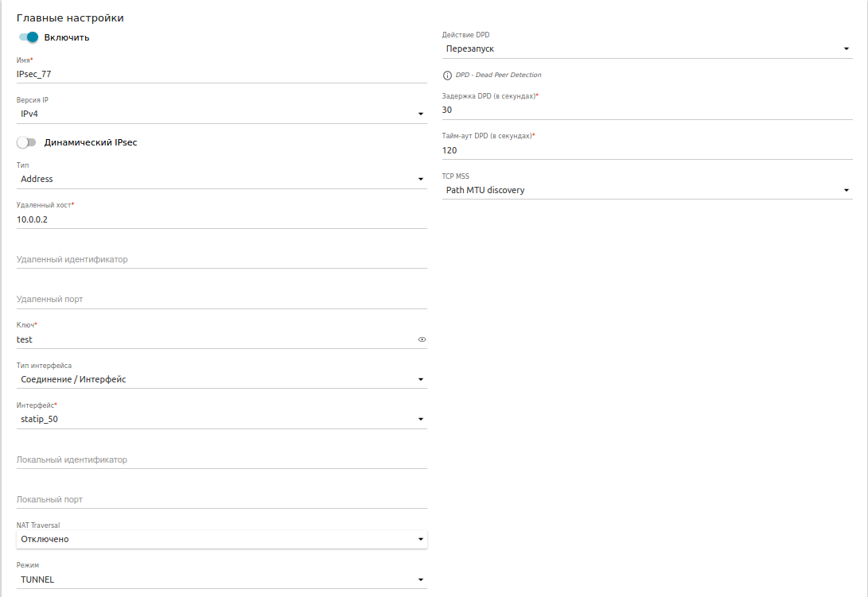Open the Версия IP dropdown
Image resolution: width=868 pixels, height=597 pixels.
tap(221, 114)
